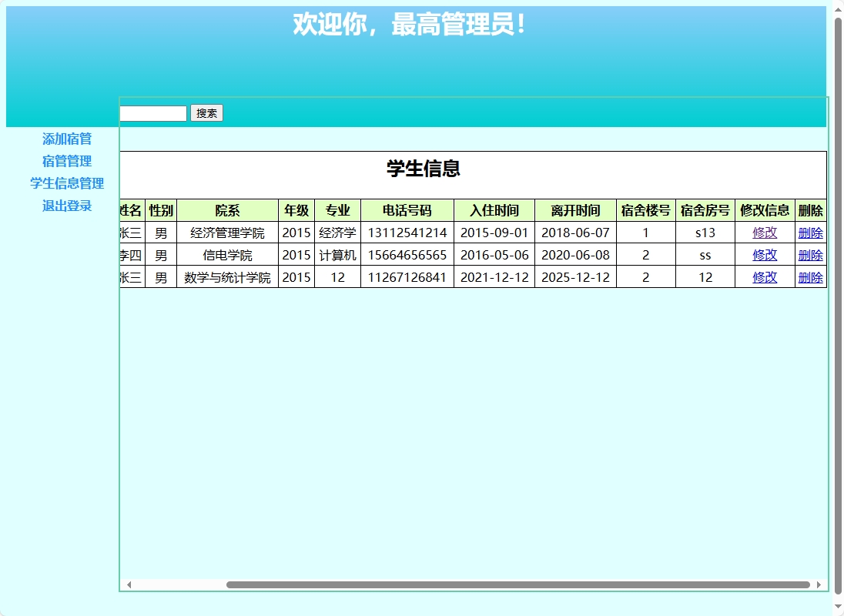This screenshot has width=844, height=616.
Task: Click the up arrow on the vertical scrollbar
Action: 836,10
